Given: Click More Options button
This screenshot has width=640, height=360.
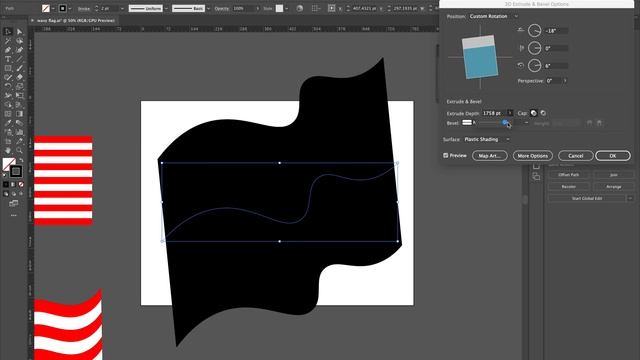Looking at the screenshot, I should pos(533,156).
